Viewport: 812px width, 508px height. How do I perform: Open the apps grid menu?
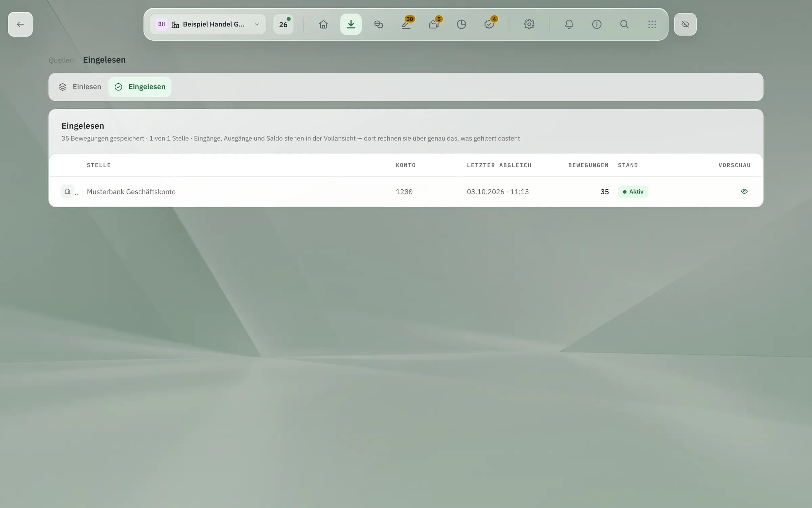(x=652, y=24)
